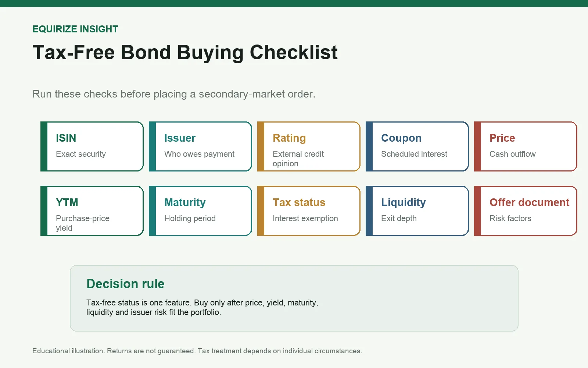Click the Price card
The image size is (588, 368).
coord(526,146)
